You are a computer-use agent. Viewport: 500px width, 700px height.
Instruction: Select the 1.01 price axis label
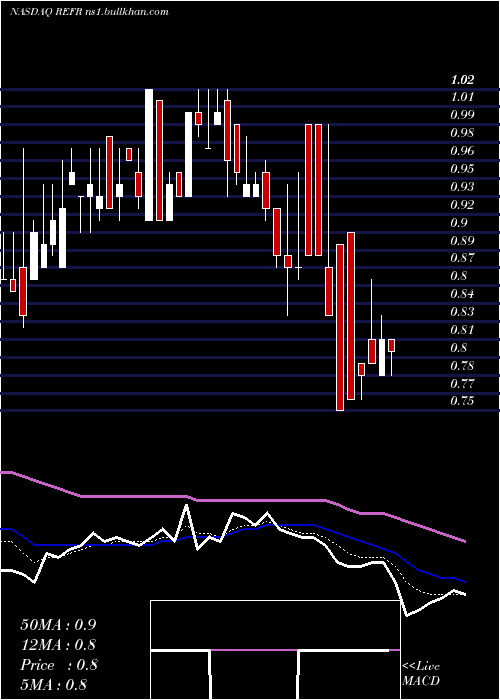(462, 97)
